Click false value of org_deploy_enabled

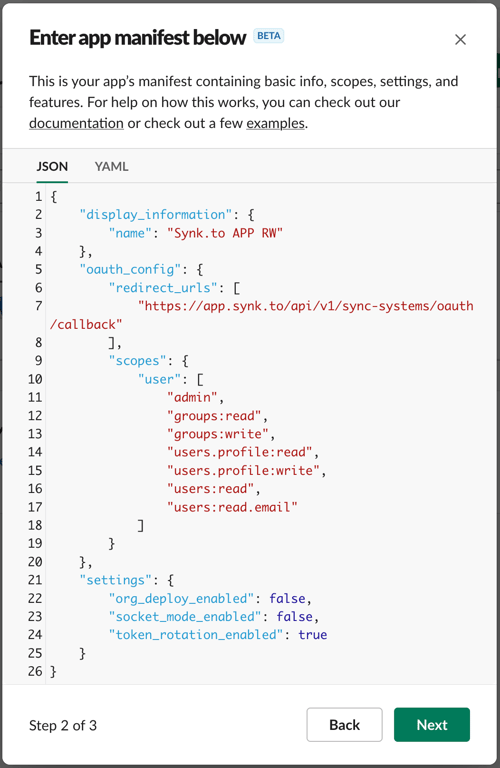287,599
